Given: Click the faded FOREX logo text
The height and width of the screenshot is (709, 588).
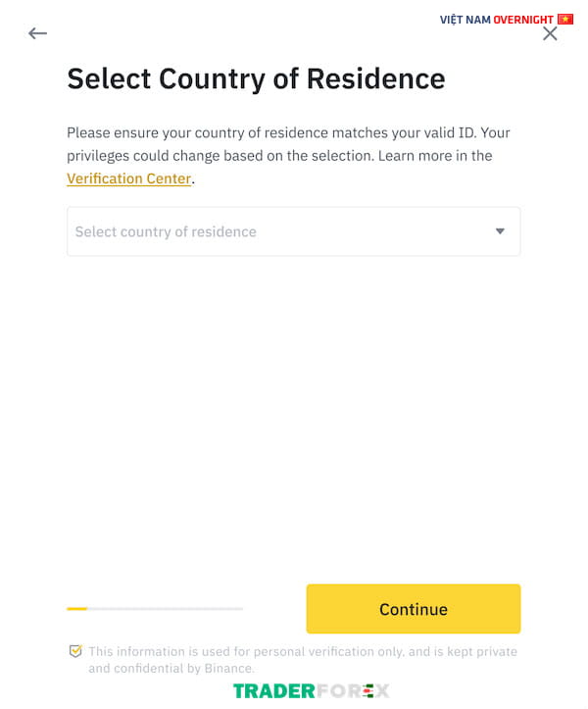Looking at the screenshot, I should click(353, 691).
